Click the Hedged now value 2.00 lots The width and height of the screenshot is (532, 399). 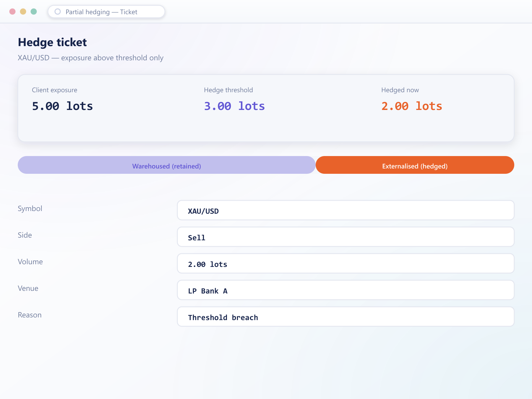(x=412, y=106)
